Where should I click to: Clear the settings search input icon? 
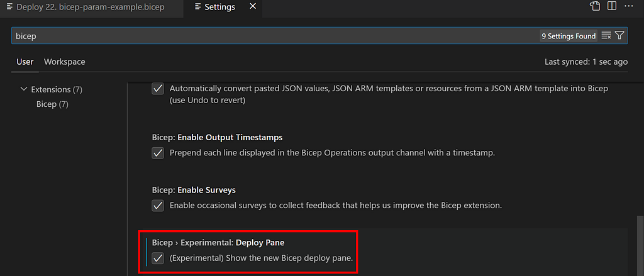tap(606, 36)
